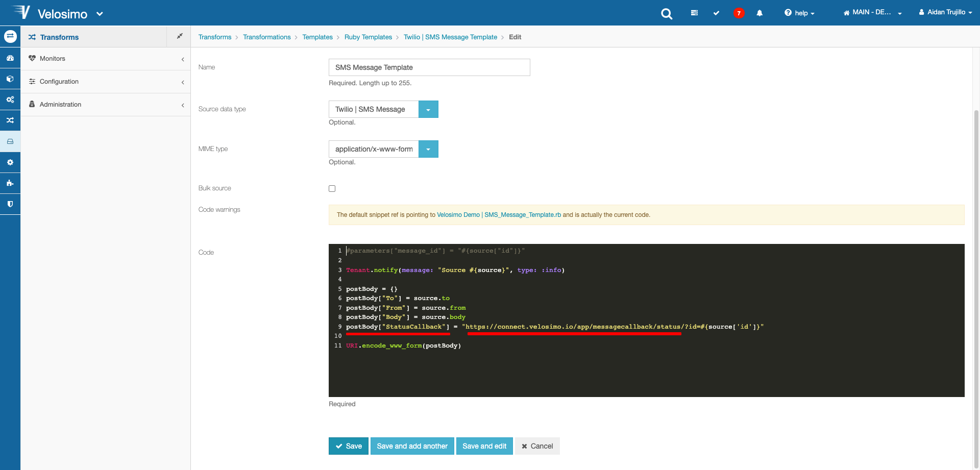980x470 pixels.
Task: Go to Transformations breadcrumb
Action: coord(267,37)
